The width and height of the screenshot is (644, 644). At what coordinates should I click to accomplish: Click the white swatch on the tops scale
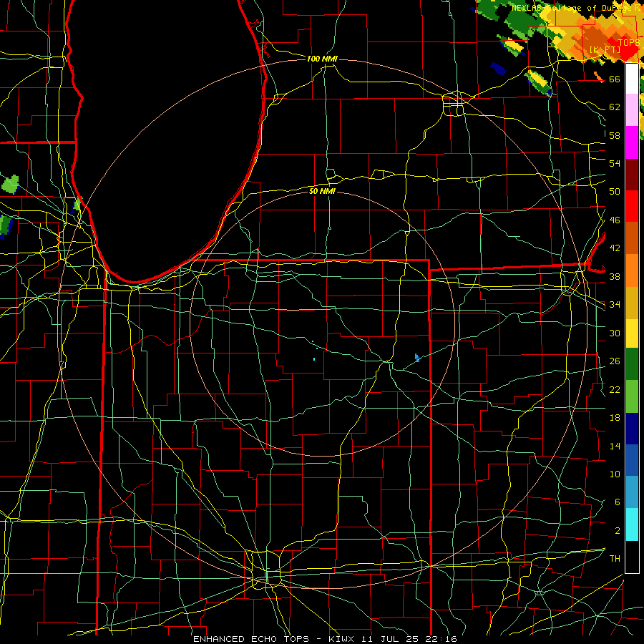tap(632, 79)
